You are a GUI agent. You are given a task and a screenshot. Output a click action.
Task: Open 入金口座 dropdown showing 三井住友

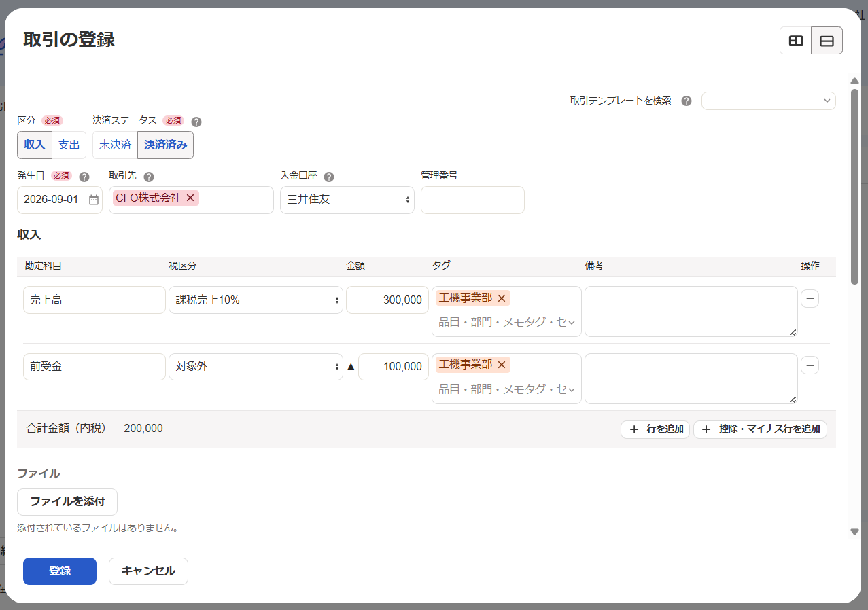point(347,200)
